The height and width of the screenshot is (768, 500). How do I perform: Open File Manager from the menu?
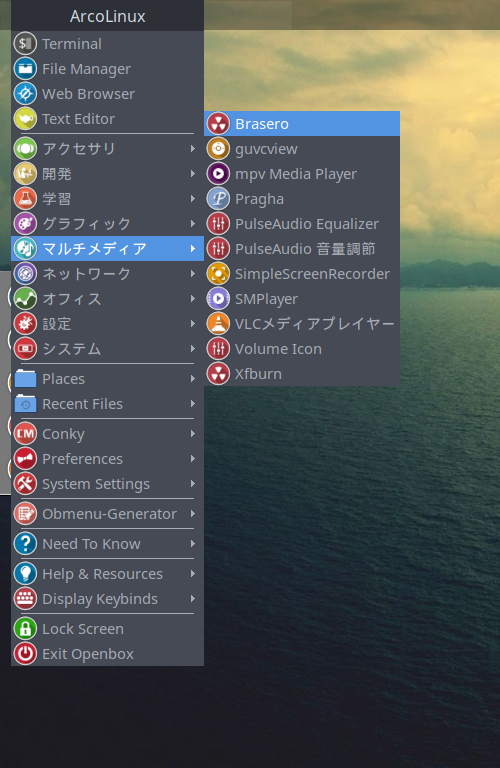[107, 69]
